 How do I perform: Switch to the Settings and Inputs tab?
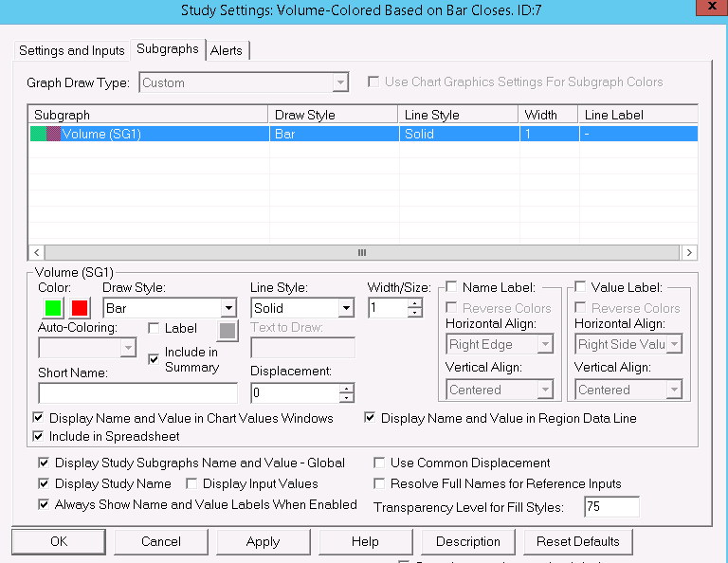click(x=72, y=50)
